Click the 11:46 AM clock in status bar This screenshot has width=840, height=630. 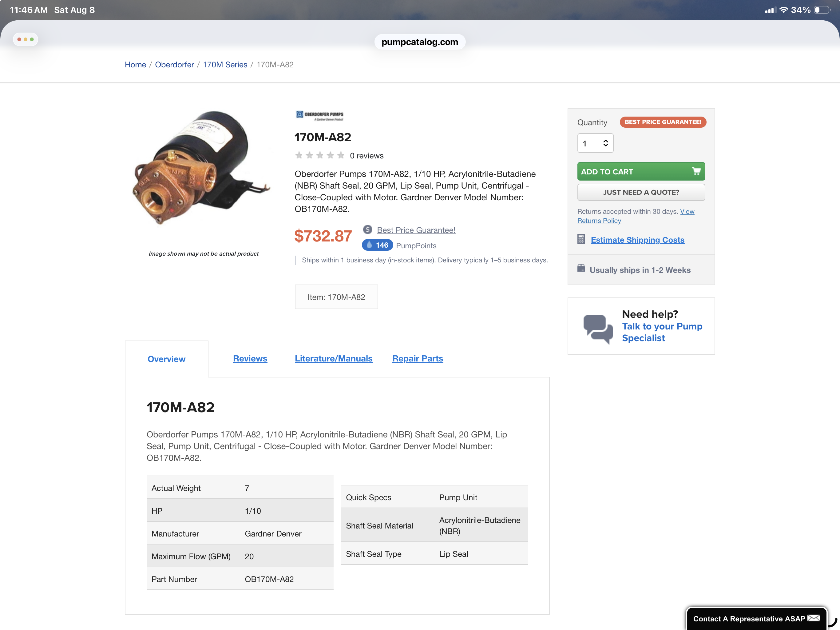[x=29, y=10]
